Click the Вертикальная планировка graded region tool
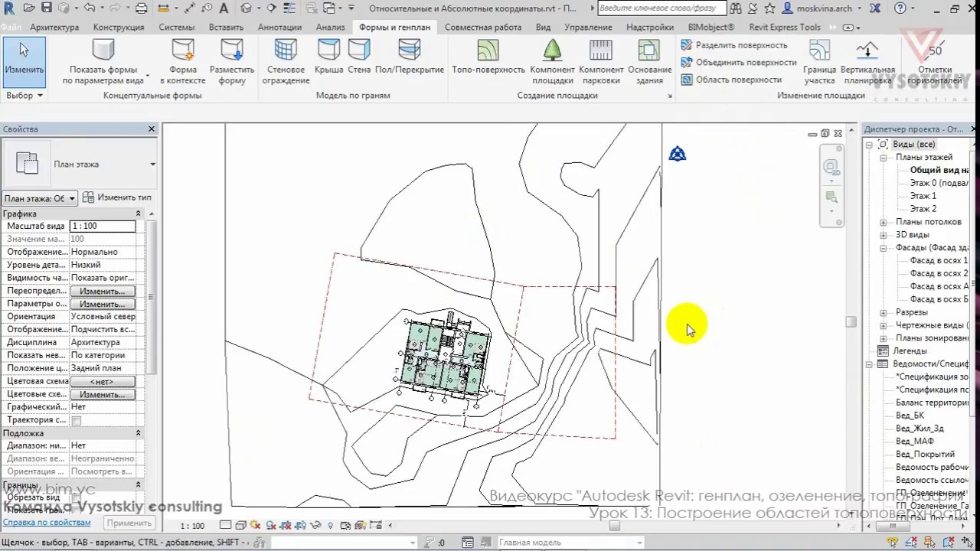980x551 pixels. click(867, 61)
